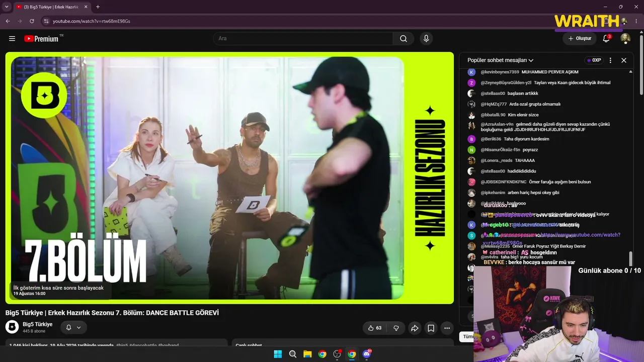Open the tab search dropdown arrow
This screenshot has height=362, width=644.
pos(7,7)
